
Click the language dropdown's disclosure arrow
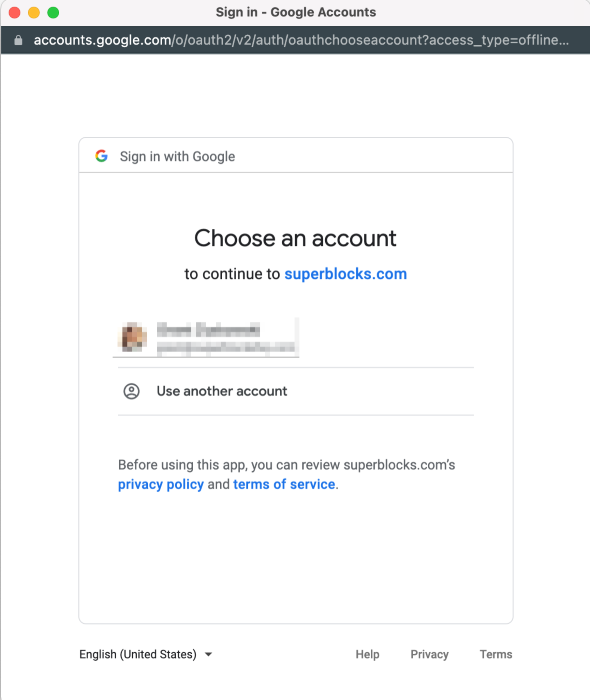click(208, 654)
